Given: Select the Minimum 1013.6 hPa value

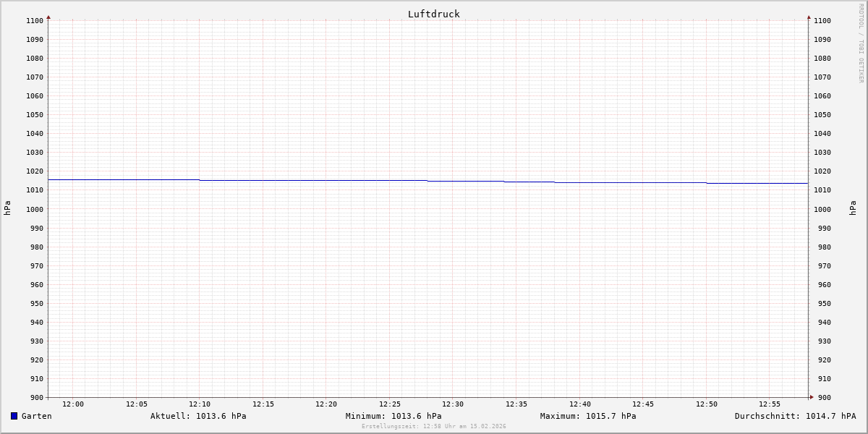Looking at the screenshot, I should [393, 416].
